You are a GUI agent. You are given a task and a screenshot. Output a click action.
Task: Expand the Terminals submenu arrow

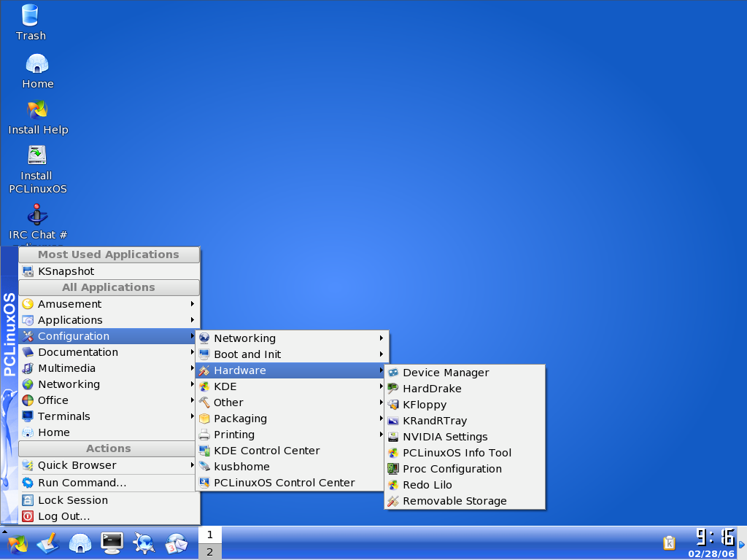(x=193, y=416)
